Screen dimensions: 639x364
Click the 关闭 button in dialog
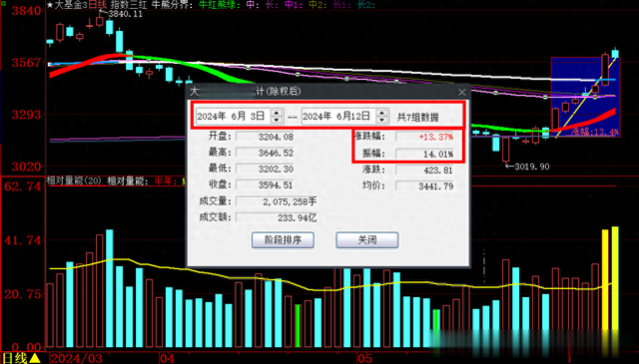(366, 239)
